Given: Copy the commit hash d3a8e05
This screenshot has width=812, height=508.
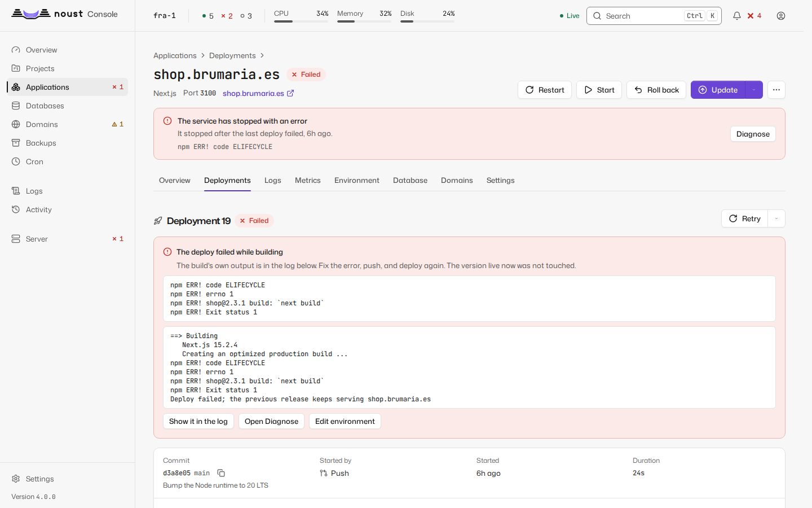Looking at the screenshot, I should pyautogui.click(x=221, y=473).
